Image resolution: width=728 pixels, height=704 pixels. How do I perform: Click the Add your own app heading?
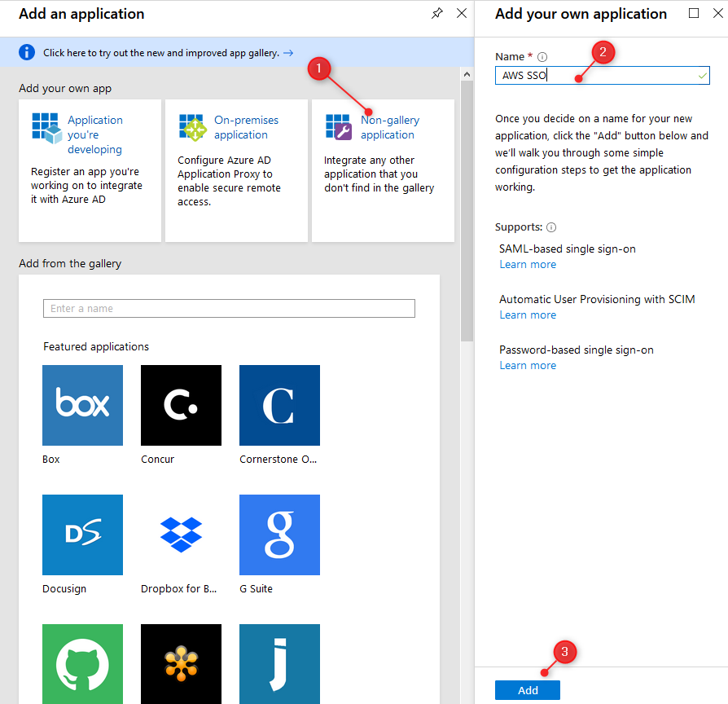click(x=65, y=88)
